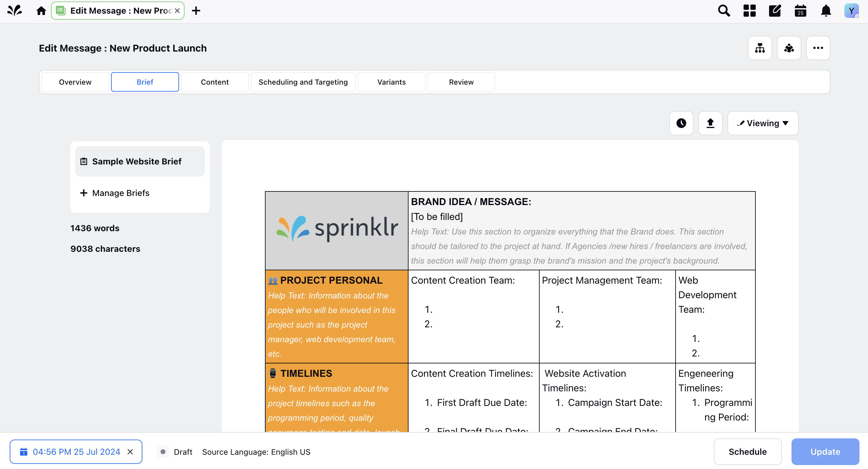This screenshot has width=868, height=469.
Task: Click Content Creation Timelines: text
Action: 472,373
